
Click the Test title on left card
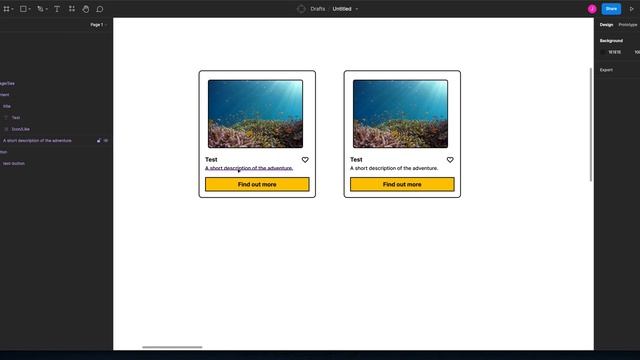click(x=211, y=160)
